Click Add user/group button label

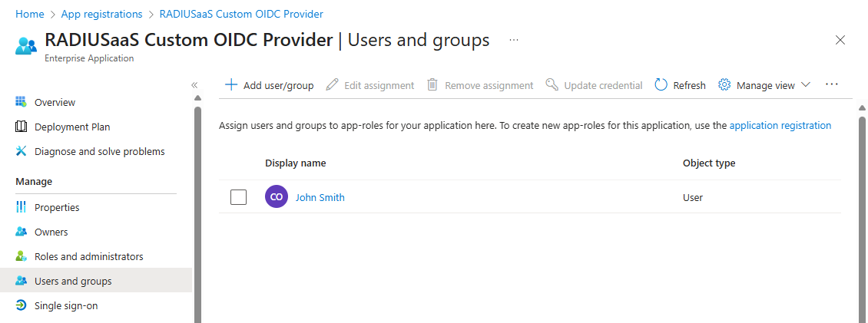coord(278,85)
